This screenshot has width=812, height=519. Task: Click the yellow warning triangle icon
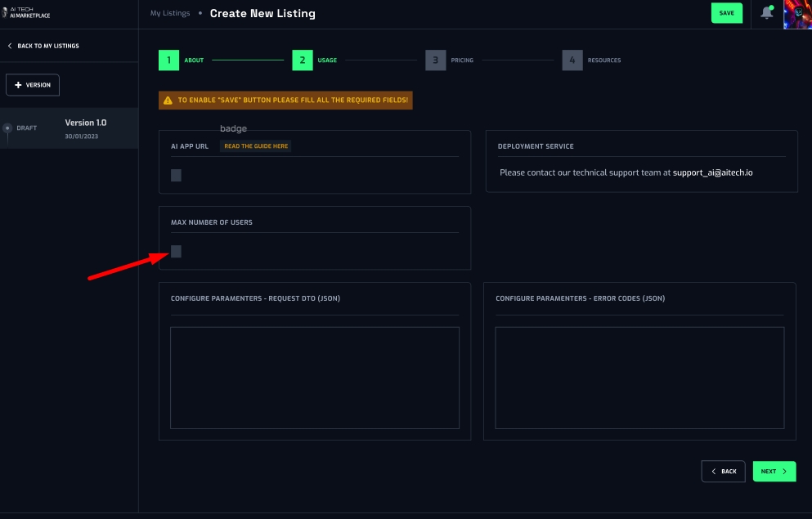168,101
